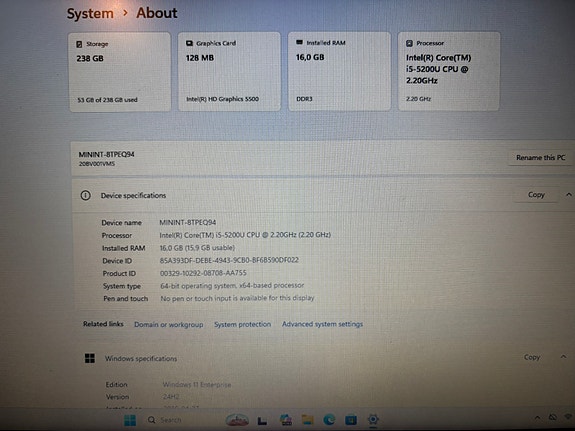
Task: Open File Explorer from the taskbar
Action: click(307, 419)
